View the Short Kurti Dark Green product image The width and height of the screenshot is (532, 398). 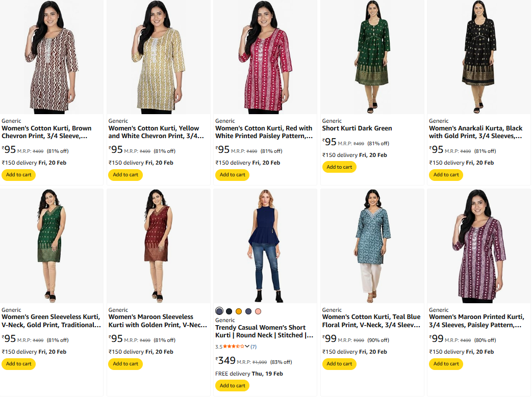(372, 57)
